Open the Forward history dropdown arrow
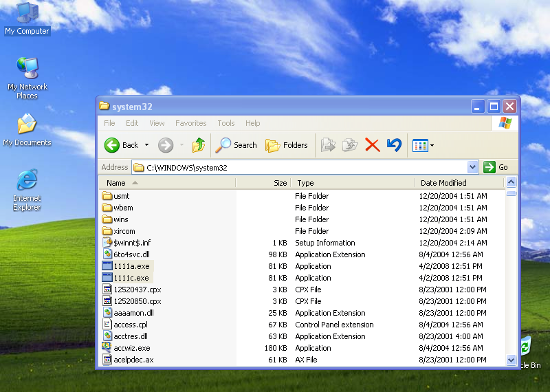Viewport: 550px width, 392px height. 181,145
